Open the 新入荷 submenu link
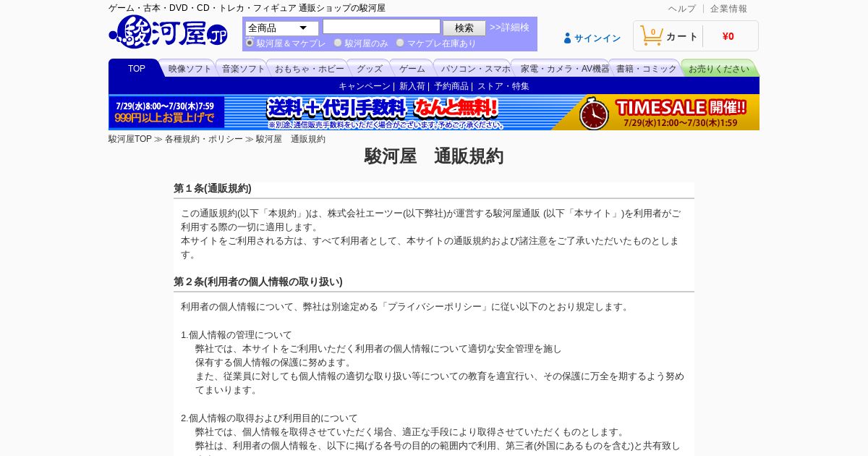Image resolution: width=868 pixels, height=456 pixels. 412,86
